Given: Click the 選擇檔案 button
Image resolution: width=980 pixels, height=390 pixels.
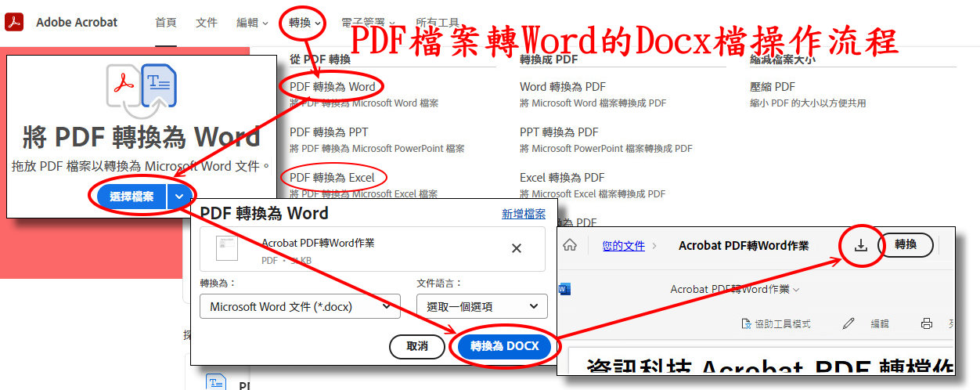Looking at the screenshot, I should (x=132, y=197).
